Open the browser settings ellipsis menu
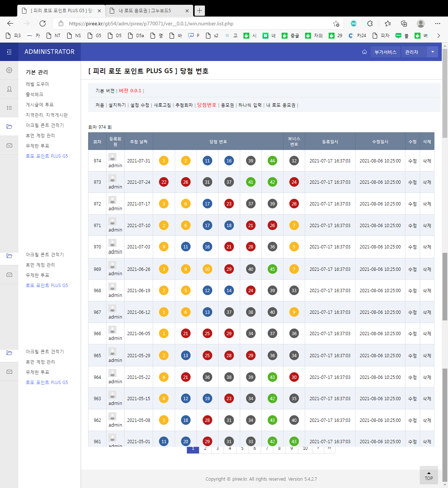This screenshot has width=448, height=488. coord(437,24)
